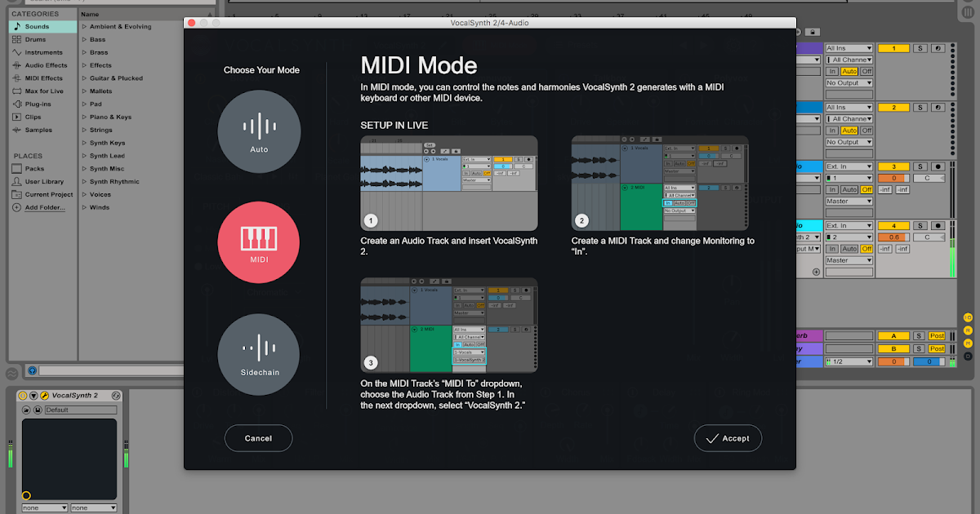Viewport: 980px width, 514px height.
Task: Expand Synth Lead folder
Action: coord(84,156)
